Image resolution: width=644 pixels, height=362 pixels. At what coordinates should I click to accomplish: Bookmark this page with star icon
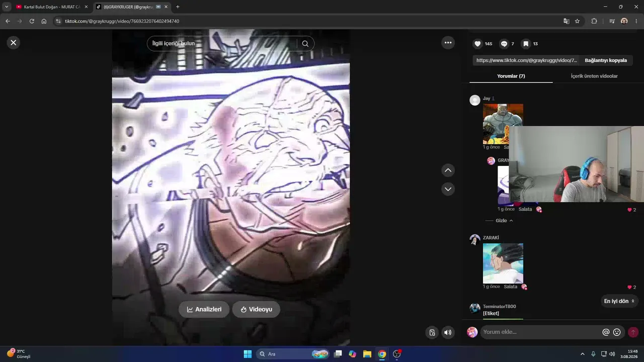click(578, 21)
